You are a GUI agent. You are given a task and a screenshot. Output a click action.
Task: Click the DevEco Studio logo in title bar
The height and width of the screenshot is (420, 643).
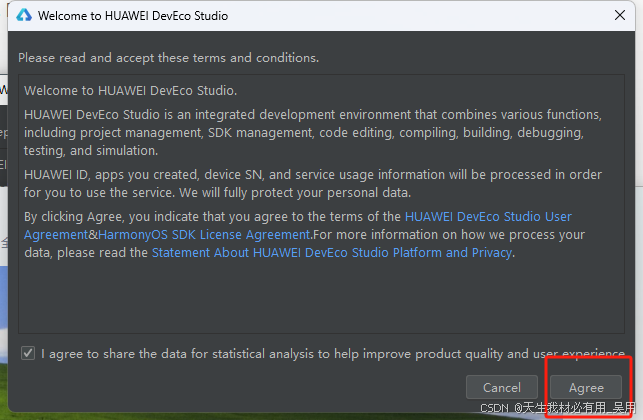[24, 16]
